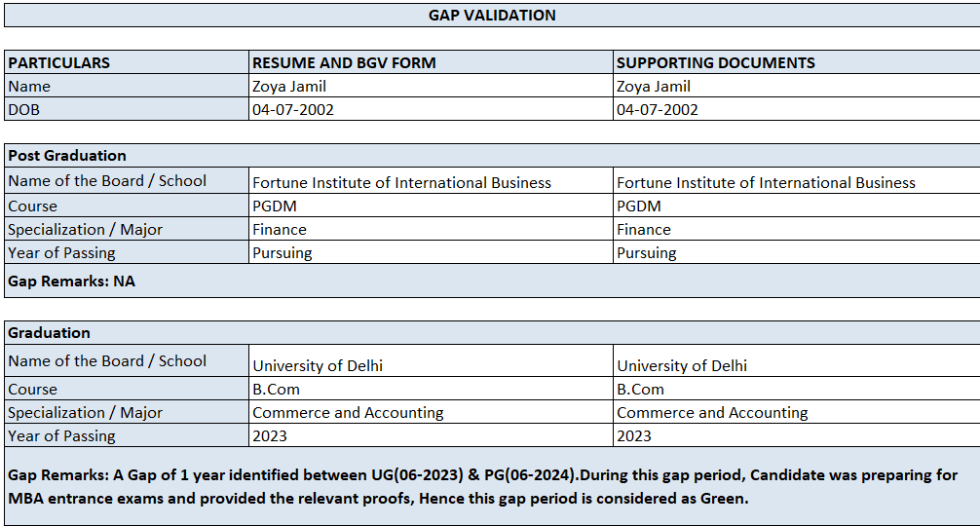Screen dimensions: 980x526
Task: Click B.Com under Supporting Documents
Action: tap(796, 389)
